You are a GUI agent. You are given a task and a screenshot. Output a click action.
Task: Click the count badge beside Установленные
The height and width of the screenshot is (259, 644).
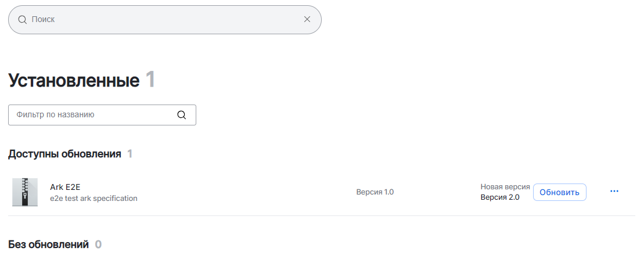150,80
